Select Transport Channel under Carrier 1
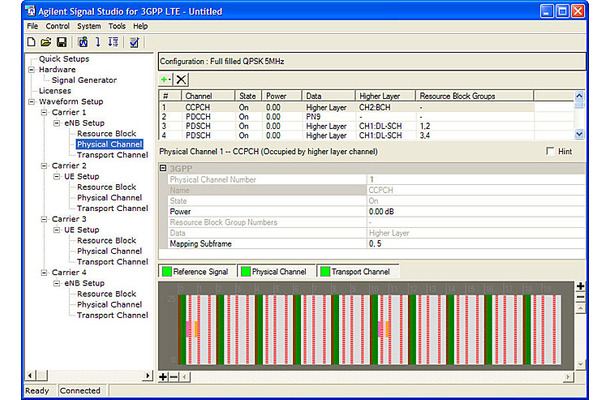The image size is (610, 400). pos(112,155)
